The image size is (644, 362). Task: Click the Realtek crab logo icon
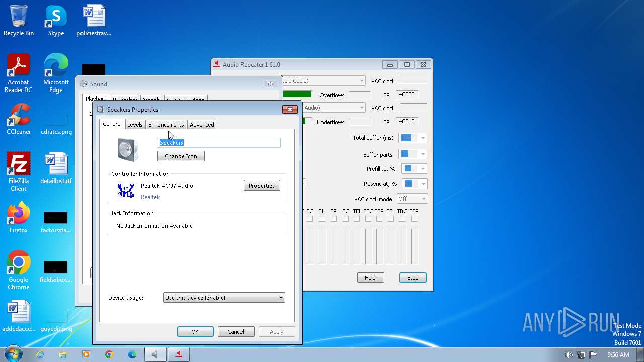click(125, 190)
